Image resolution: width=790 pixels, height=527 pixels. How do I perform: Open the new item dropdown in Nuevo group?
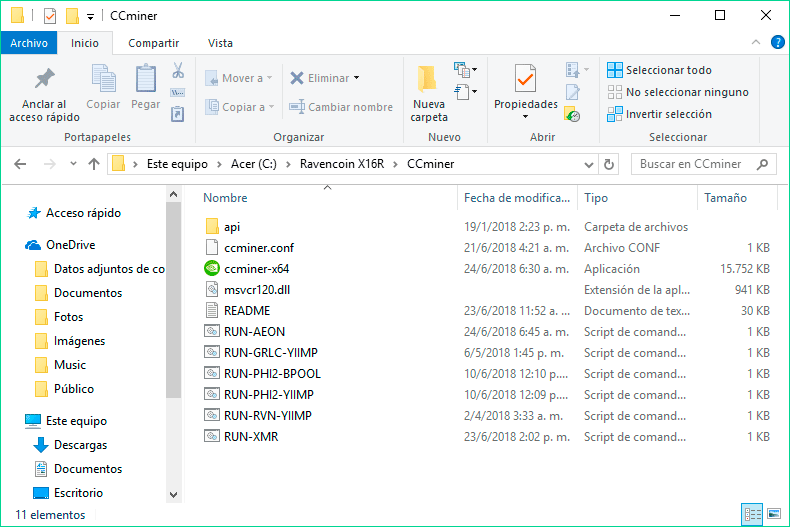click(466, 70)
